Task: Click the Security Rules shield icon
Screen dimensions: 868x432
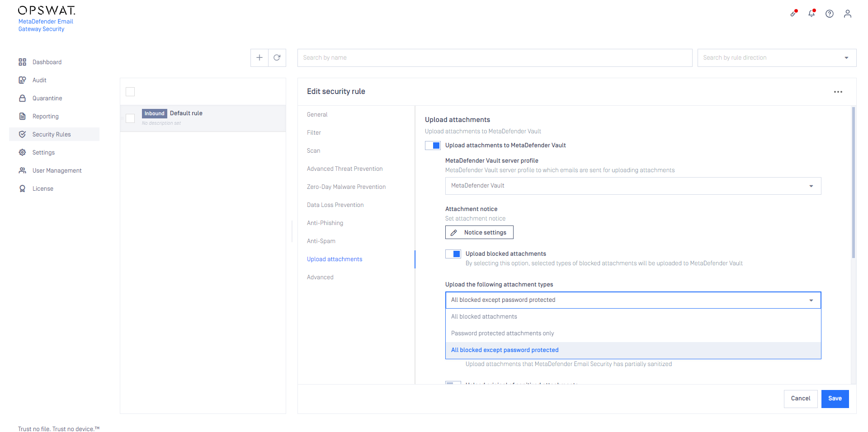Action: point(22,134)
